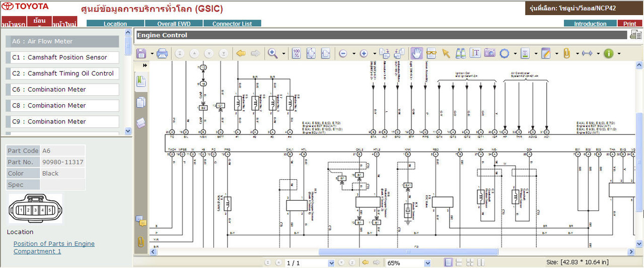Open the Location tab
644x268 pixels.
[x=115, y=24]
